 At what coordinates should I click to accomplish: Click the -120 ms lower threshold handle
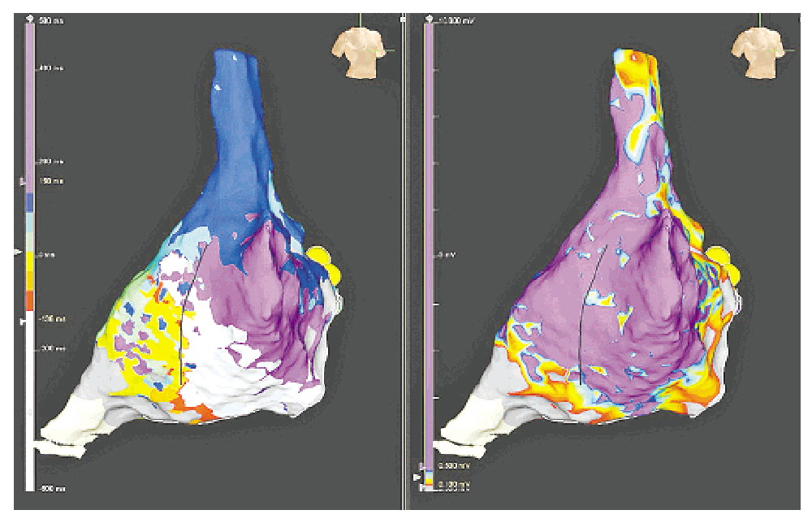click(x=23, y=321)
